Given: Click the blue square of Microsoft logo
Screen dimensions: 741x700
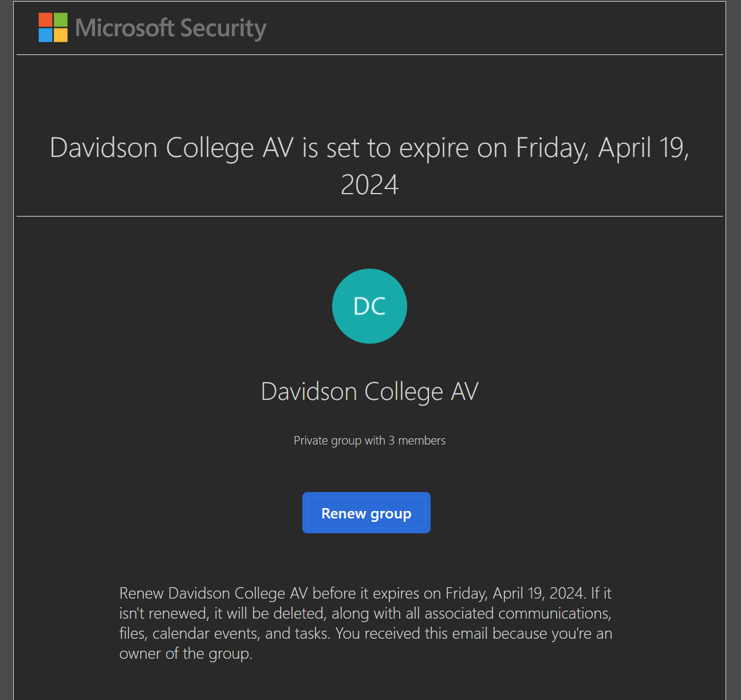Looking at the screenshot, I should [45, 35].
